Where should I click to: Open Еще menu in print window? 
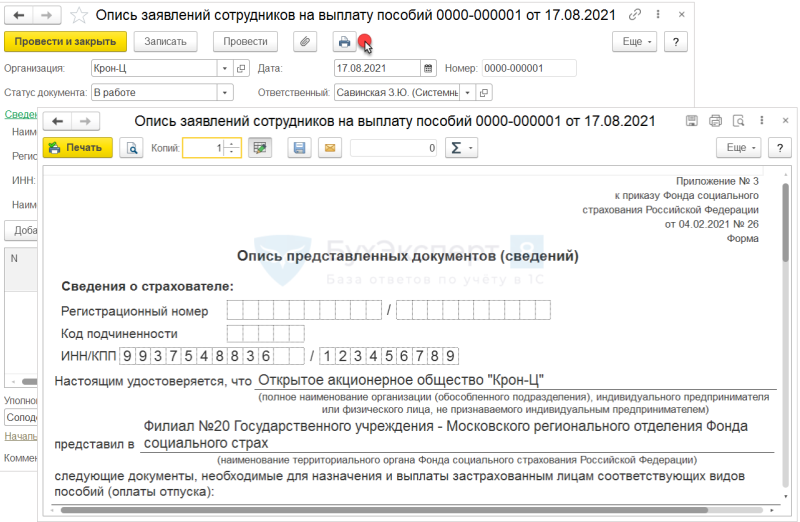pyautogui.click(x=738, y=148)
